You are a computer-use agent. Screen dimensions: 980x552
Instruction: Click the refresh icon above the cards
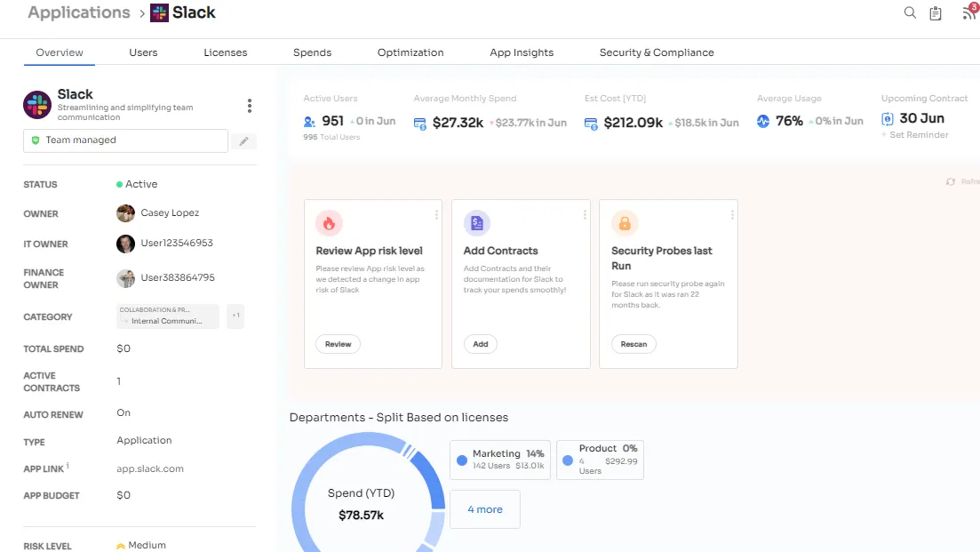pyautogui.click(x=951, y=182)
